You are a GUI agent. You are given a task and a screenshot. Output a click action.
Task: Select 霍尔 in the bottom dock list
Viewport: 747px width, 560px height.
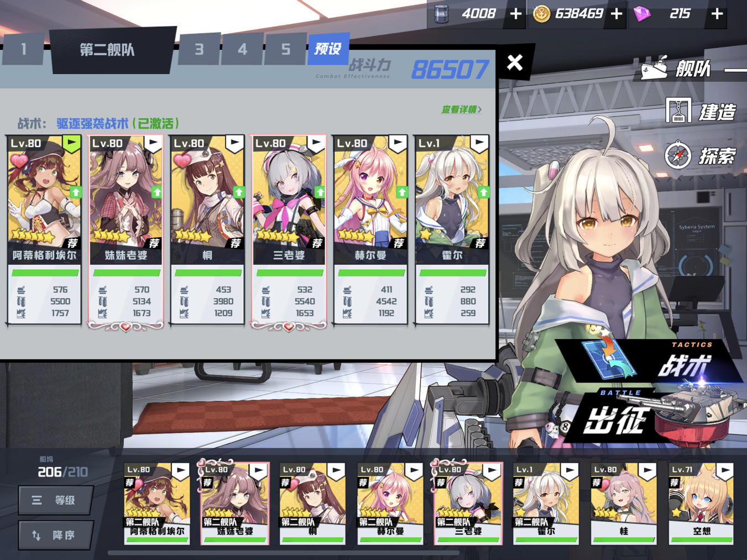pyautogui.click(x=546, y=504)
